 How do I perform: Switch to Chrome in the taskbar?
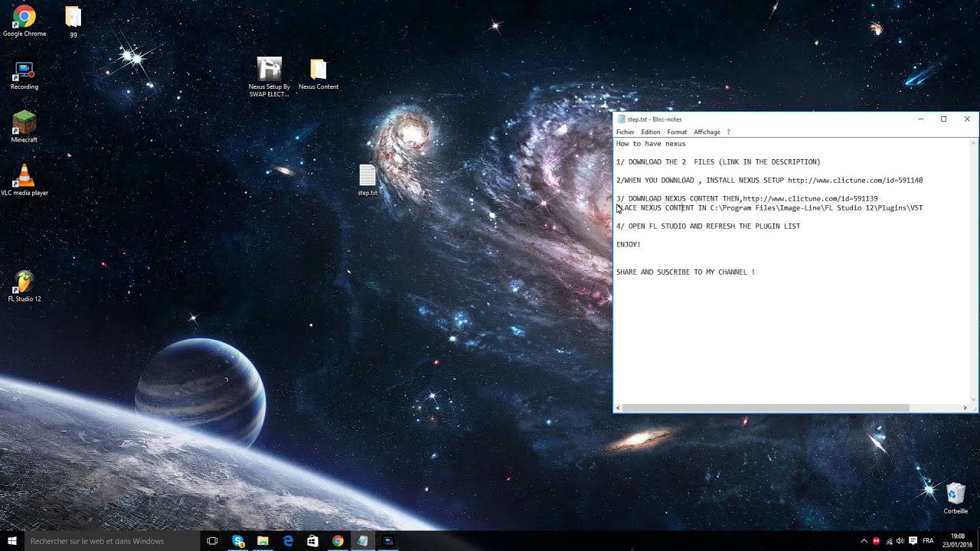click(338, 541)
